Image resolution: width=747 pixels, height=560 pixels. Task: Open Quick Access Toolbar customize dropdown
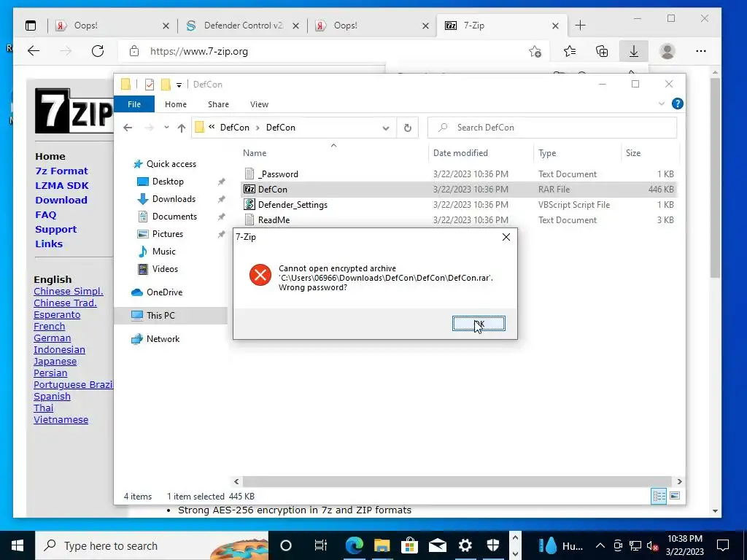tap(179, 85)
